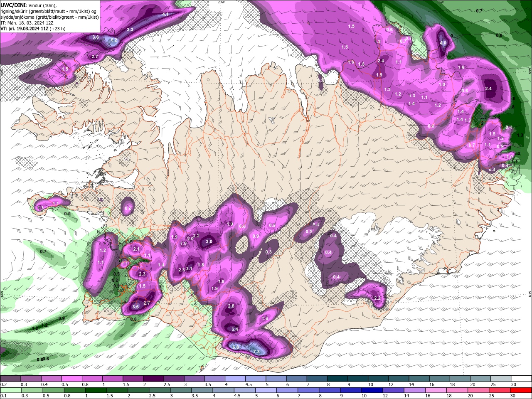
Task: Click the 3.0 precipitation value in west Iceland
Action: (209, 241)
